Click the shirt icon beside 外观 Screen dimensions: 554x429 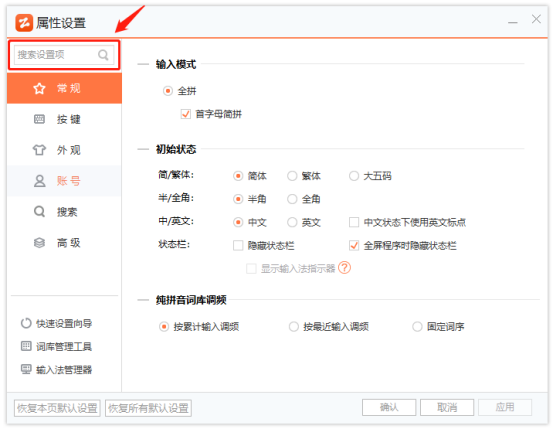[39, 150]
